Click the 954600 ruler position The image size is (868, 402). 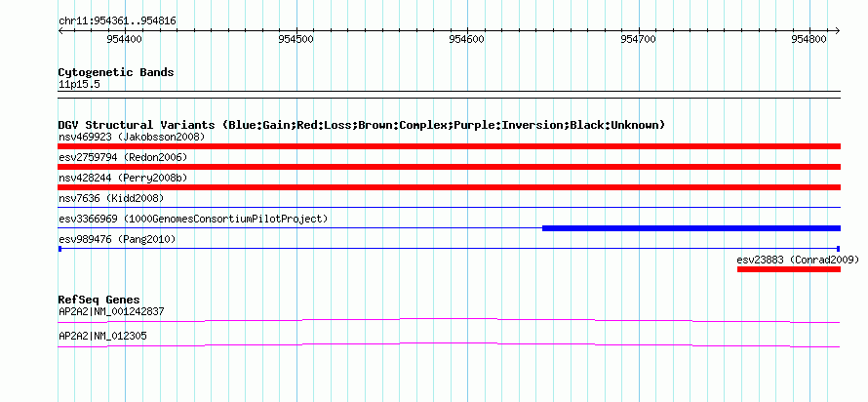467,39
